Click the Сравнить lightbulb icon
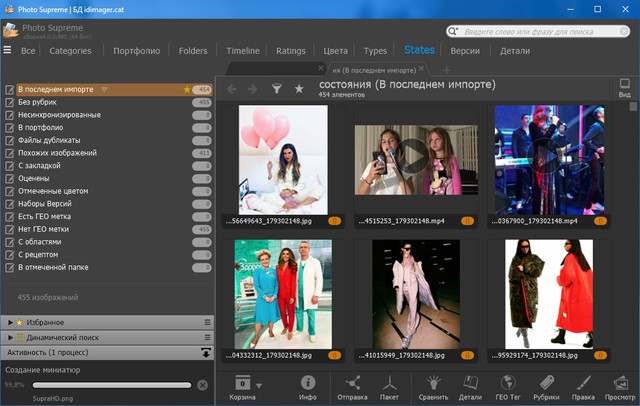Screen dimensions: 640x406 [x=432, y=383]
